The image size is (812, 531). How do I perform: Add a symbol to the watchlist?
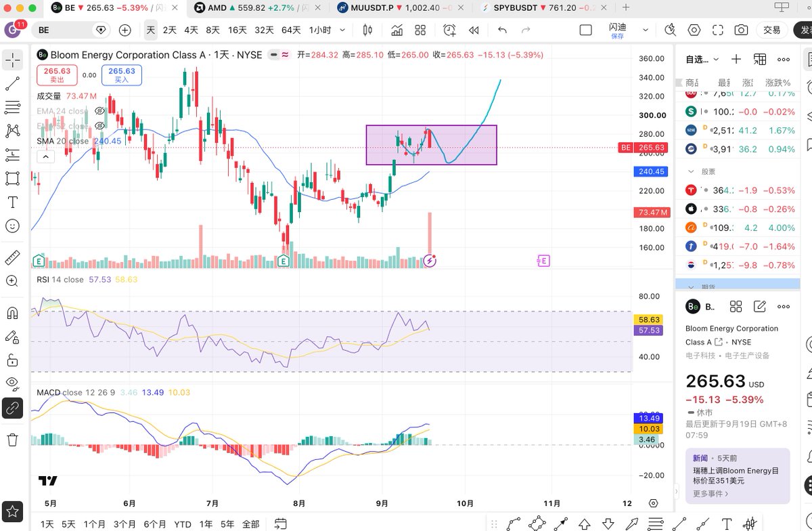[x=736, y=60]
